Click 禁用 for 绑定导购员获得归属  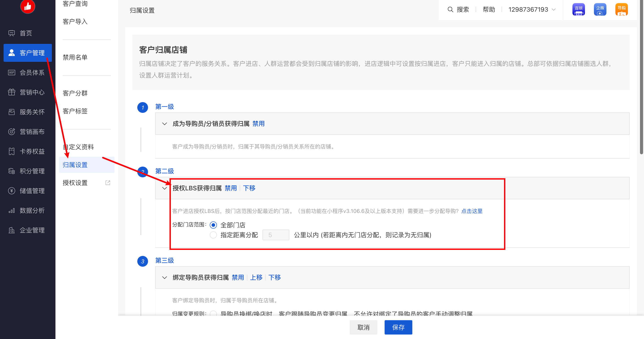click(238, 277)
